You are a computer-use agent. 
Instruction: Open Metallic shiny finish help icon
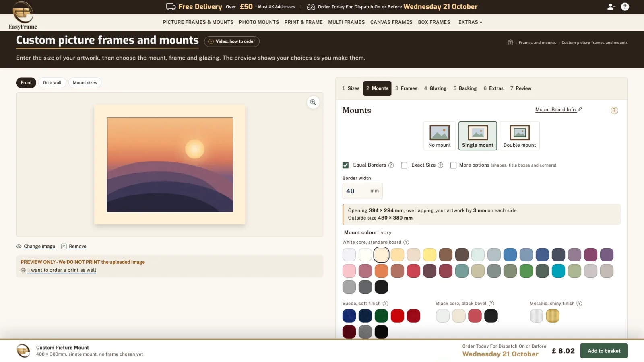point(579,304)
